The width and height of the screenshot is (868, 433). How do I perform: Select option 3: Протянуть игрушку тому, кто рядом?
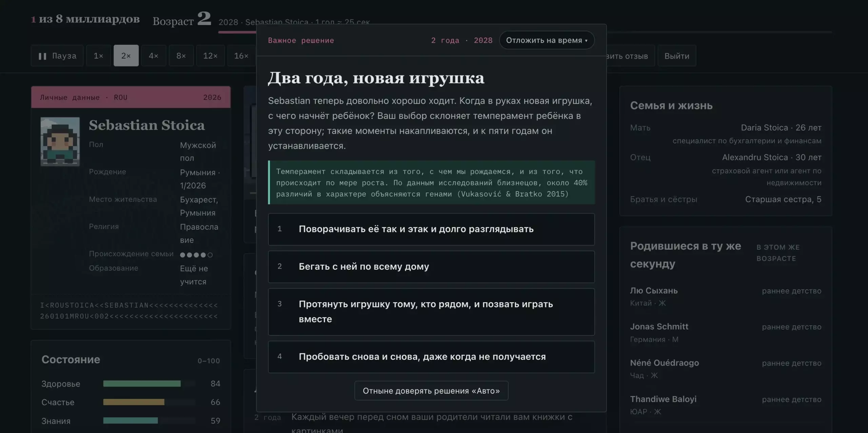431,312
